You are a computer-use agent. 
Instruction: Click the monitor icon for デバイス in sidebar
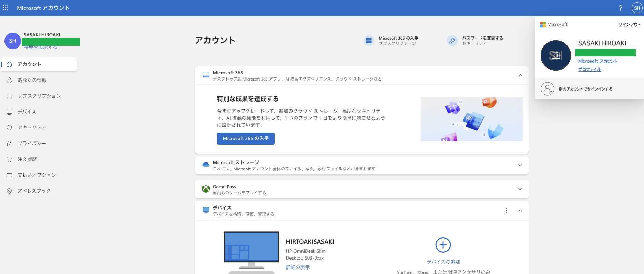[x=9, y=112]
